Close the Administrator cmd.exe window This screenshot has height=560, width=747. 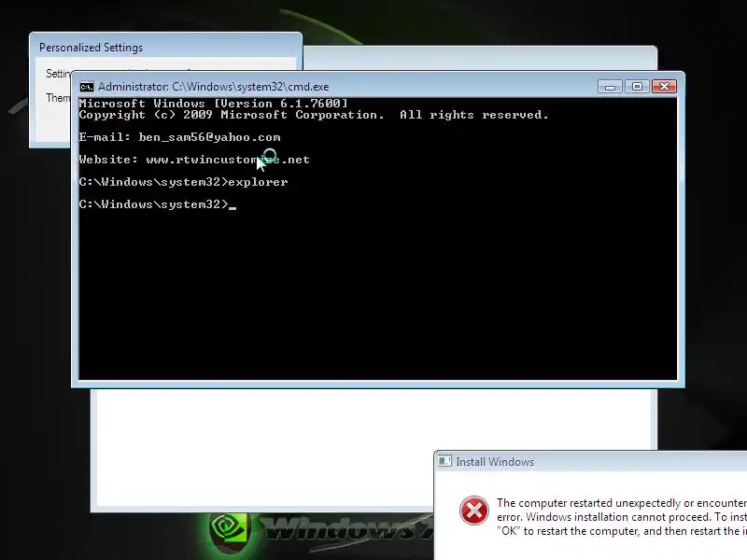664,87
